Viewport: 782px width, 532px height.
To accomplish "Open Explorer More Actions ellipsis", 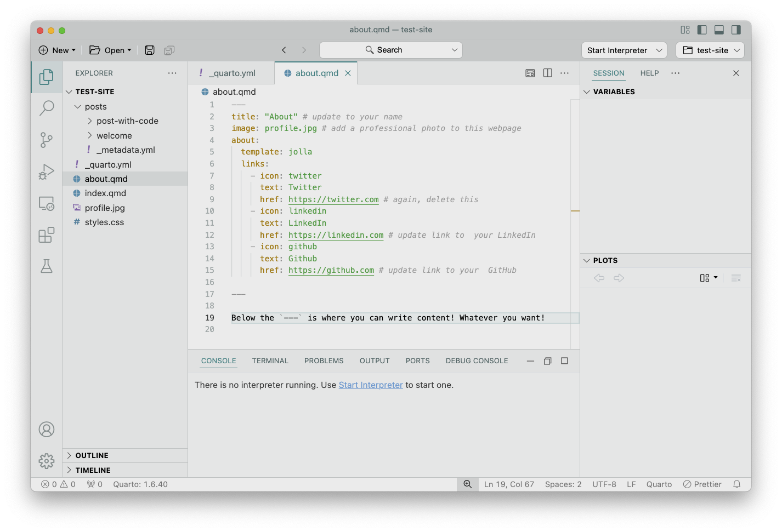I will [172, 73].
